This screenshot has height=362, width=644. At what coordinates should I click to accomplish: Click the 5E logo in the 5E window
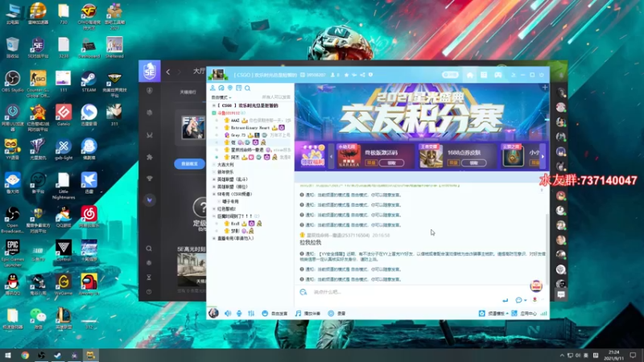(150, 71)
